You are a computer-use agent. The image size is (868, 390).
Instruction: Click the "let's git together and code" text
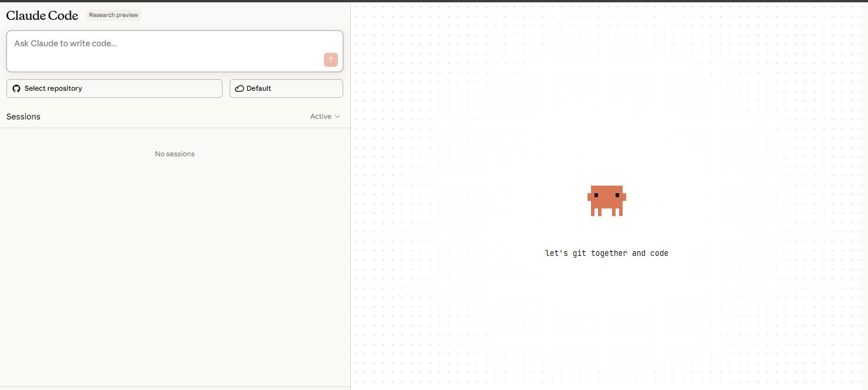[x=607, y=253]
